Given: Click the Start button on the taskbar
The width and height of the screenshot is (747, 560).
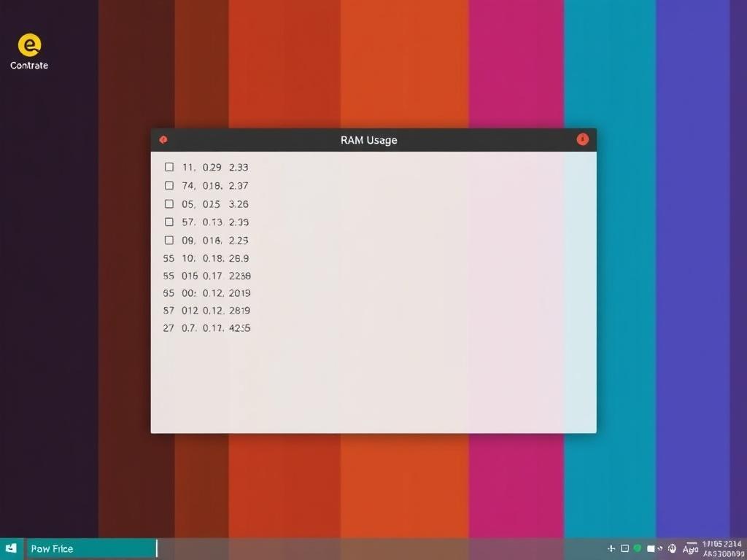Looking at the screenshot, I should (x=11, y=548).
